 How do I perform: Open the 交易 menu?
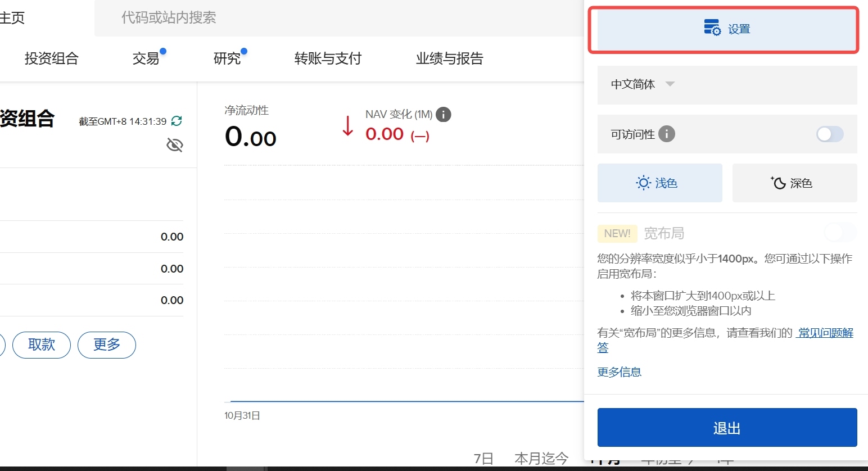[144, 58]
